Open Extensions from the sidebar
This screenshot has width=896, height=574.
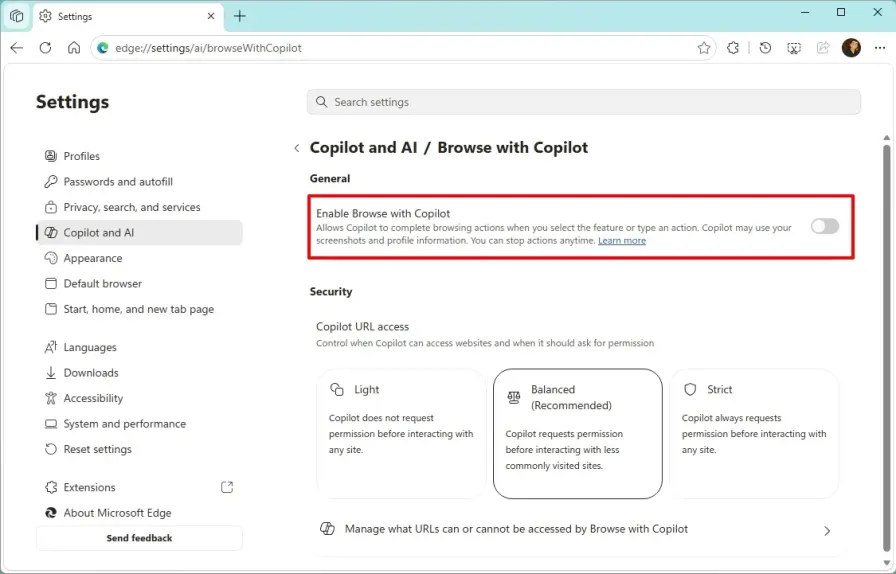click(139, 487)
